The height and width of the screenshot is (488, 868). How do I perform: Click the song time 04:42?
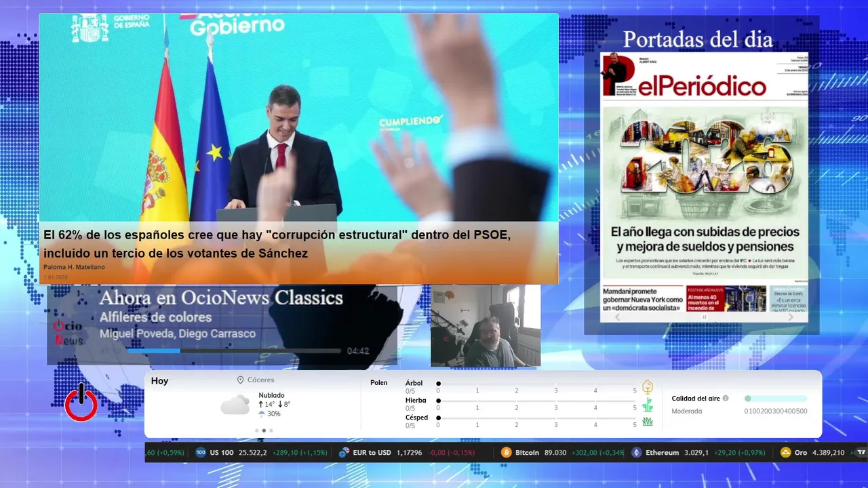click(x=358, y=351)
